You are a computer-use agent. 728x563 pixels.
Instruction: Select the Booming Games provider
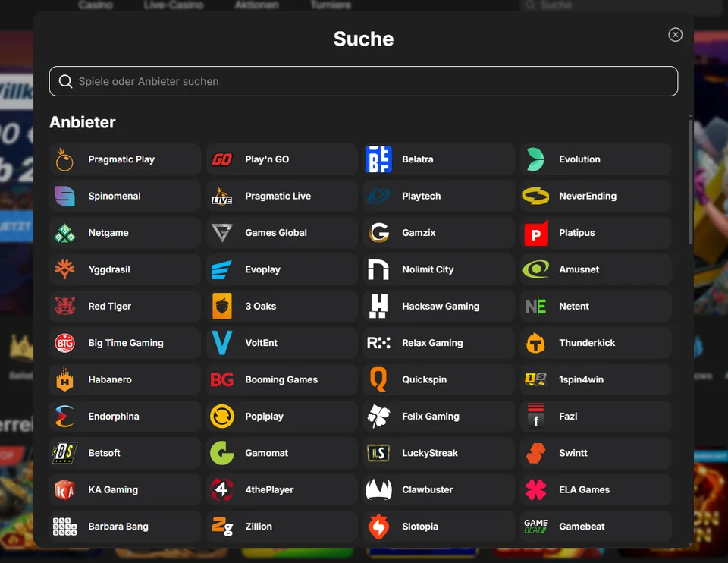click(282, 379)
